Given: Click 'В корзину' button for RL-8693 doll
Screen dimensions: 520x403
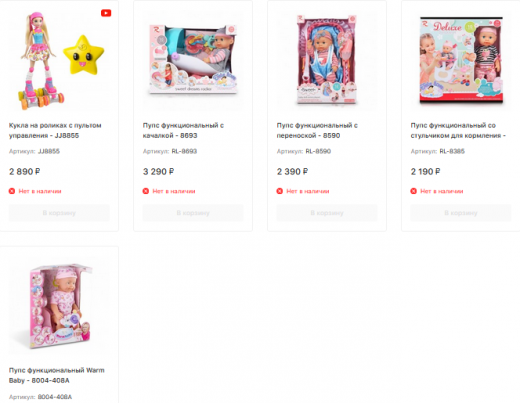Looking at the screenshot, I should [x=193, y=213].
